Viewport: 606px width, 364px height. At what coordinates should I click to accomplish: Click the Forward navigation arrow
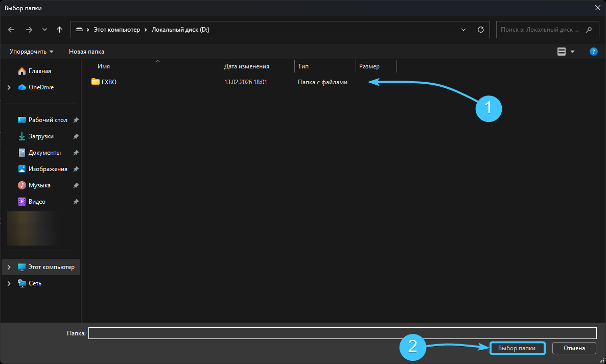pyautogui.click(x=29, y=30)
